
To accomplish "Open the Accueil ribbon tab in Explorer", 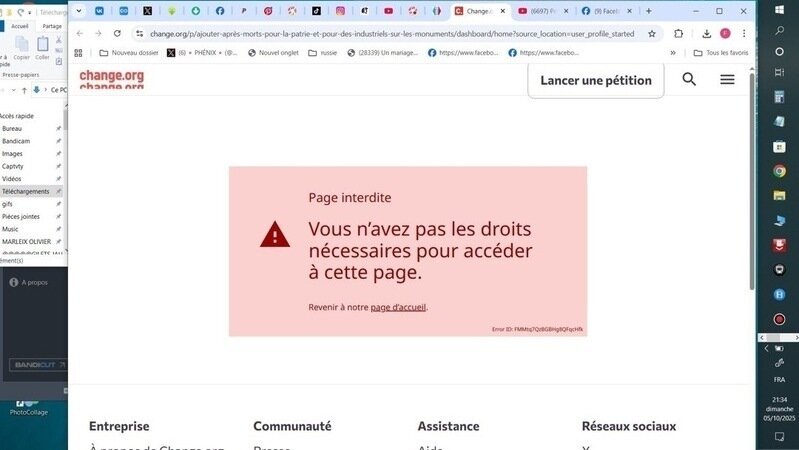I will tap(20, 26).
